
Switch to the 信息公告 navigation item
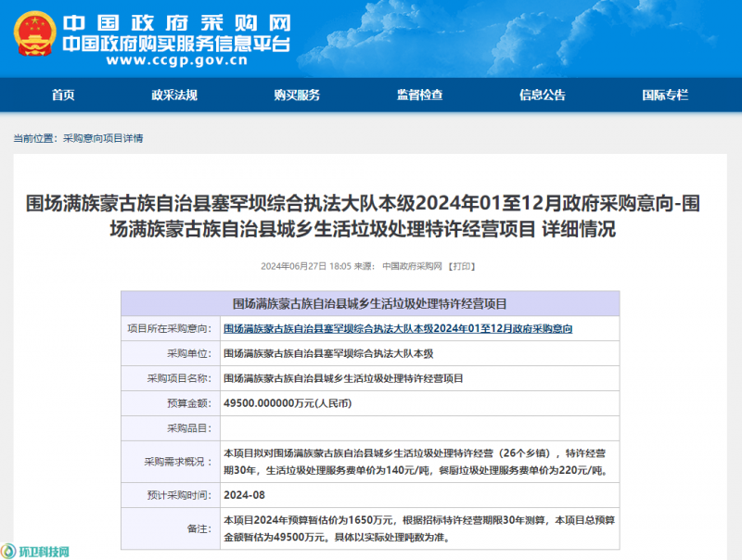[542, 95]
